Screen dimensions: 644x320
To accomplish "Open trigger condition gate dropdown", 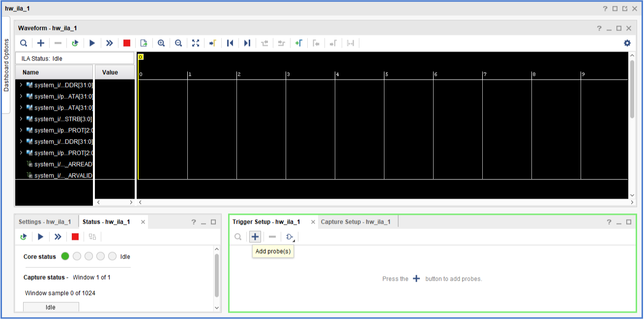I will pyautogui.click(x=290, y=237).
